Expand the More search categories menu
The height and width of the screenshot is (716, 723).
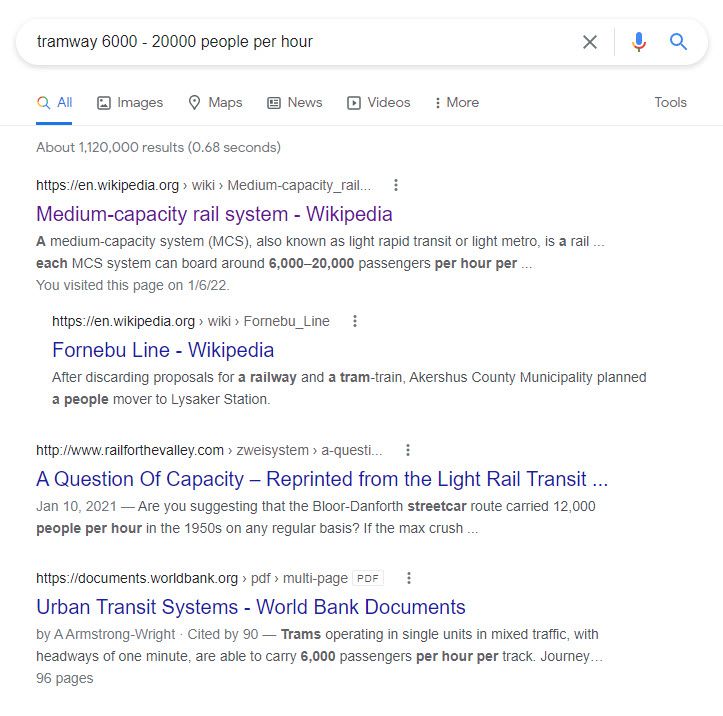(456, 102)
